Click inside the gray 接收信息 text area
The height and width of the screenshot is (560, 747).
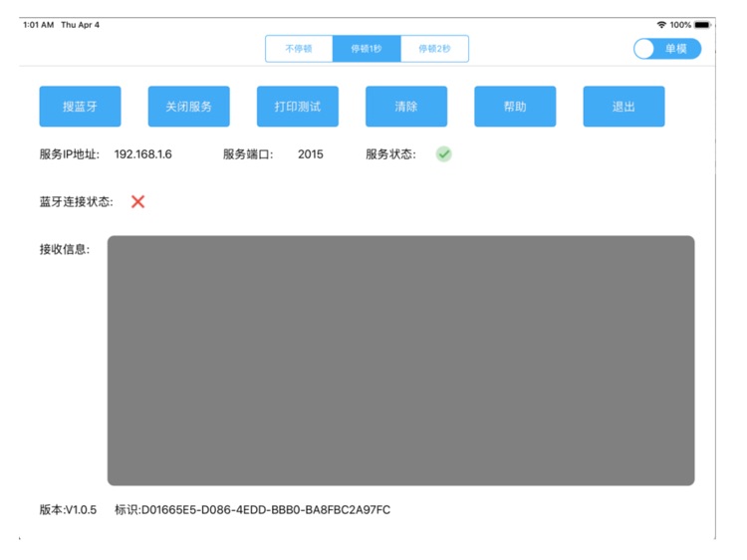pos(400,361)
